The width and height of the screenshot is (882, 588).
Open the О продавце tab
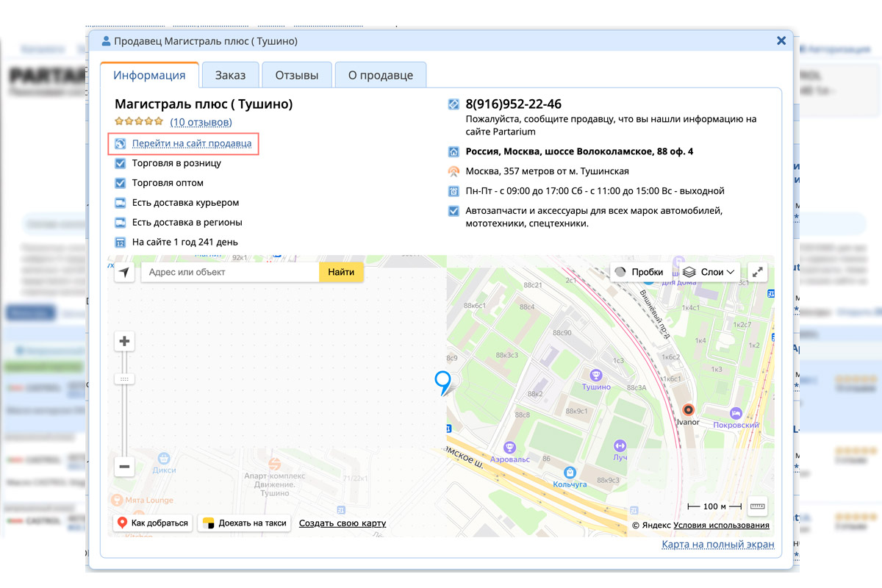point(380,75)
